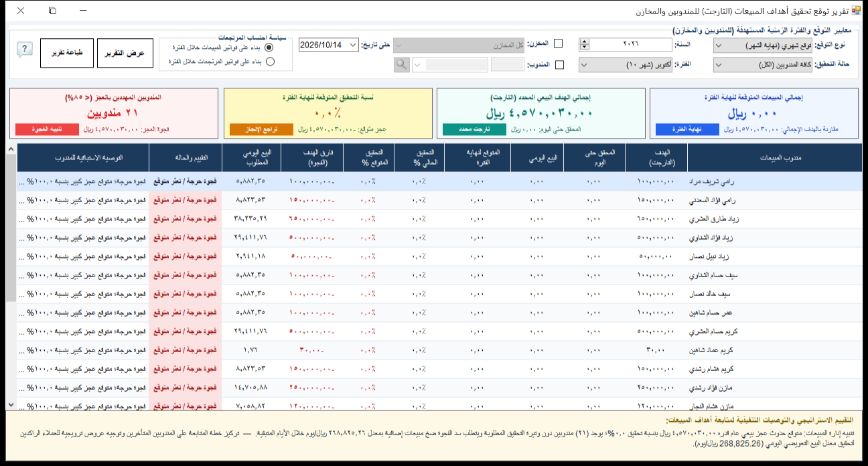
Task: Click the red تنبيه الفجوة badge
Action: tap(48, 129)
